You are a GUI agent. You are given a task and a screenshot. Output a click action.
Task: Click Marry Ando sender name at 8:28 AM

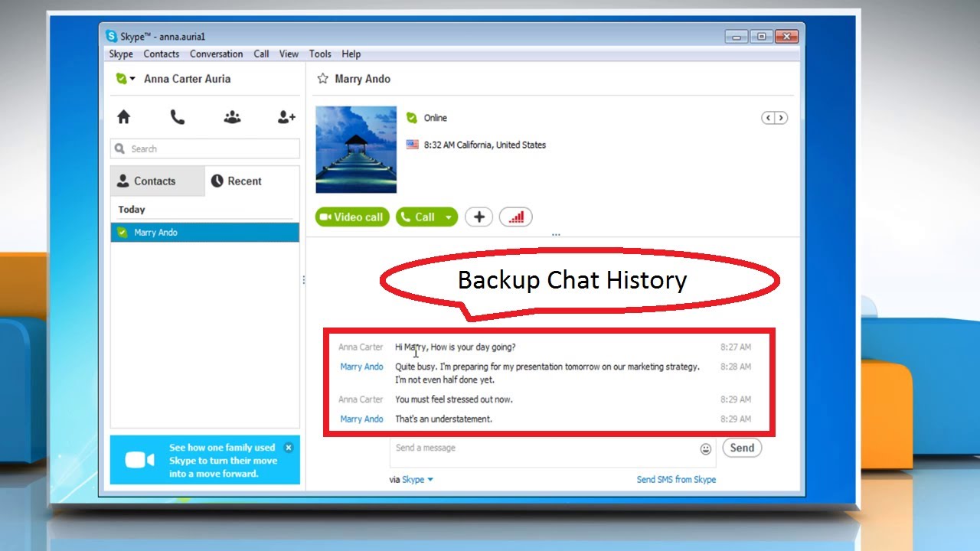click(x=361, y=367)
